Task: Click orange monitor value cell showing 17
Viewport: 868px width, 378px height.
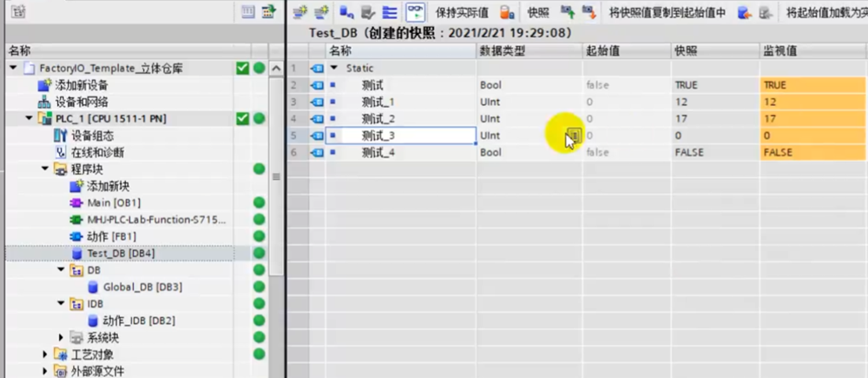Action: coord(812,119)
